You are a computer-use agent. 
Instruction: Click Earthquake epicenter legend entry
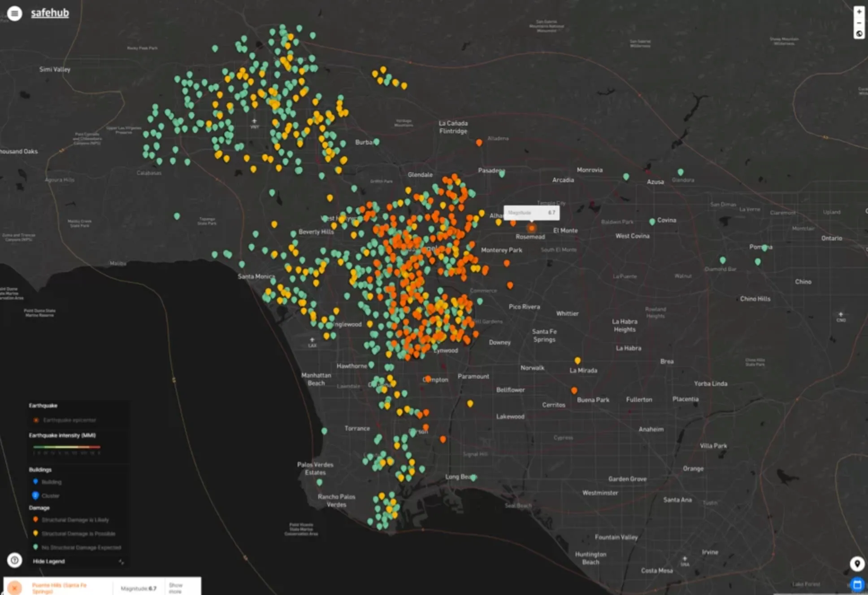click(65, 420)
